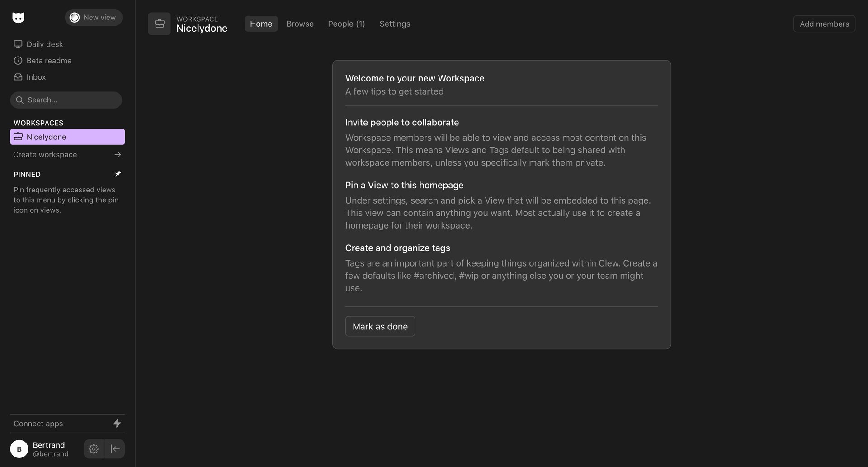Image resolution: width=868 pixels, height=467 pixels.
Task: Click the Mark as done button
Action: click(380, 326)
